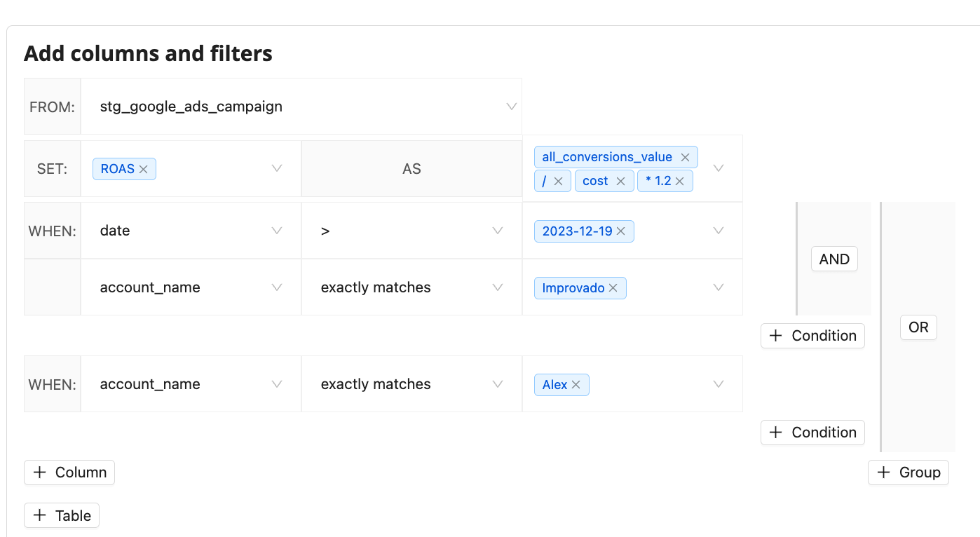Add a new Column
The width and height of the screenshot is (980, 537).
click(x=69, y=473)
